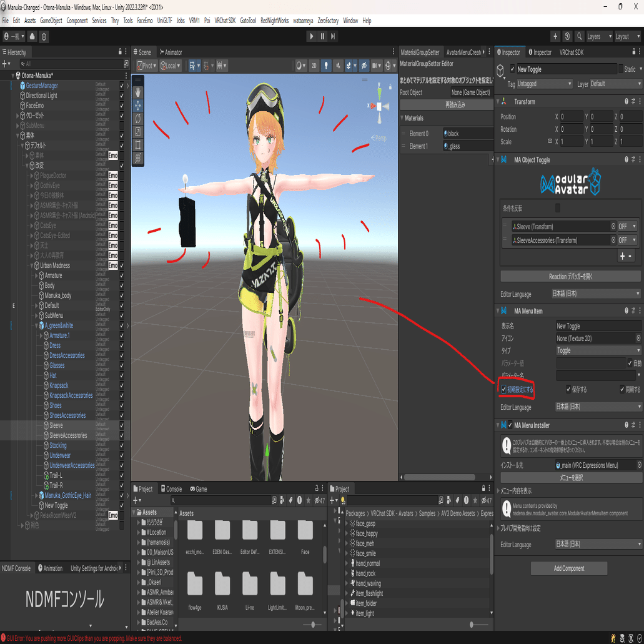644x644 pixels.
Task: Pick object for アイコン texture field
Action: pyautogui.click(x=638, y=338)
